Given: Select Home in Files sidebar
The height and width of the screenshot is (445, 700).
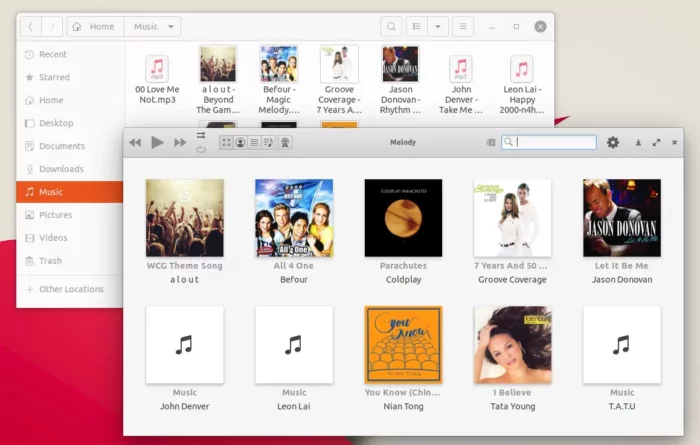Looking at the screenshot, I should (70, 100).
